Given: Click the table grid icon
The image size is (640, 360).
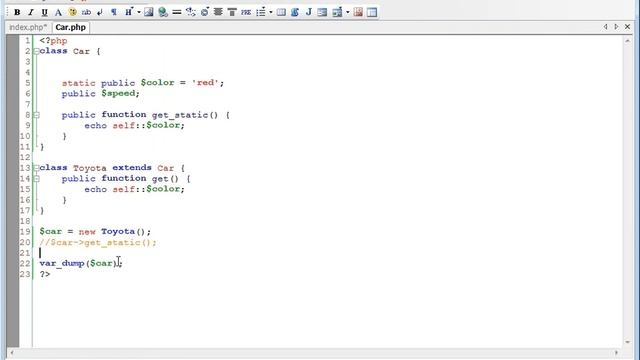Looking at the screenshot, I should (x=281, y=12).
